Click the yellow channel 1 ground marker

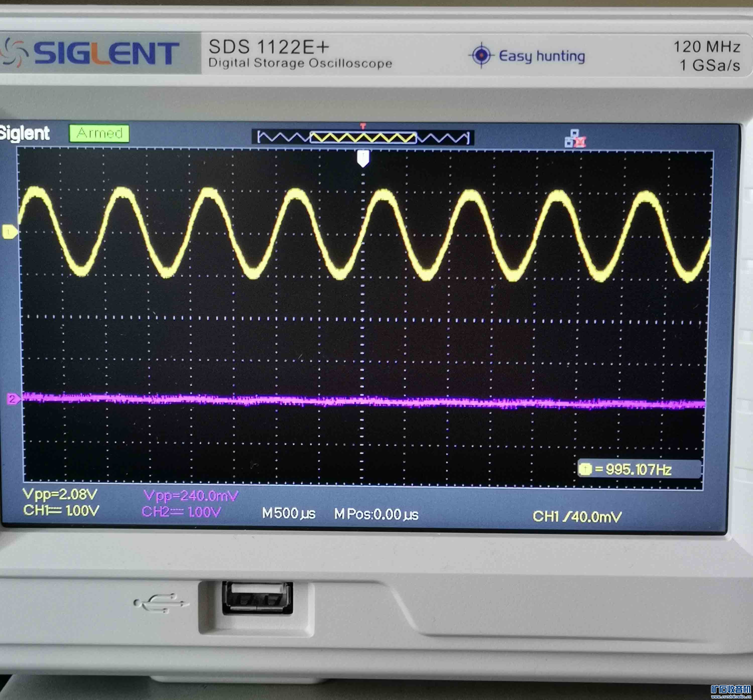coord(9,231)
